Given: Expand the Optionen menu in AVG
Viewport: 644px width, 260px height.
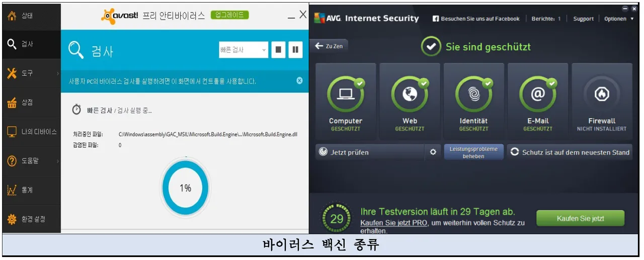Looking at the screenshot, I should click(x=619, y=19).
